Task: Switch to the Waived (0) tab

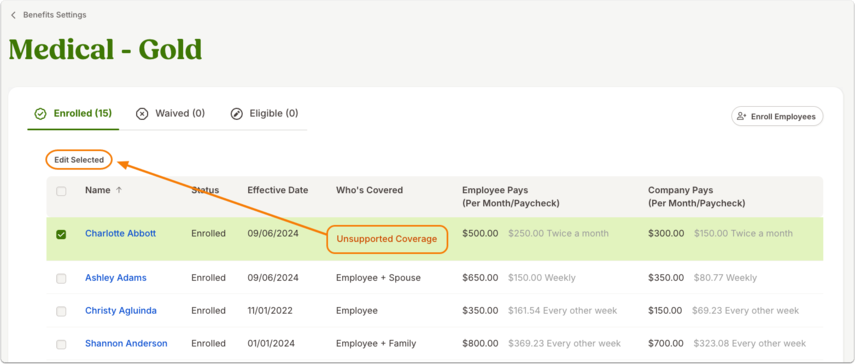Action: 171,114
